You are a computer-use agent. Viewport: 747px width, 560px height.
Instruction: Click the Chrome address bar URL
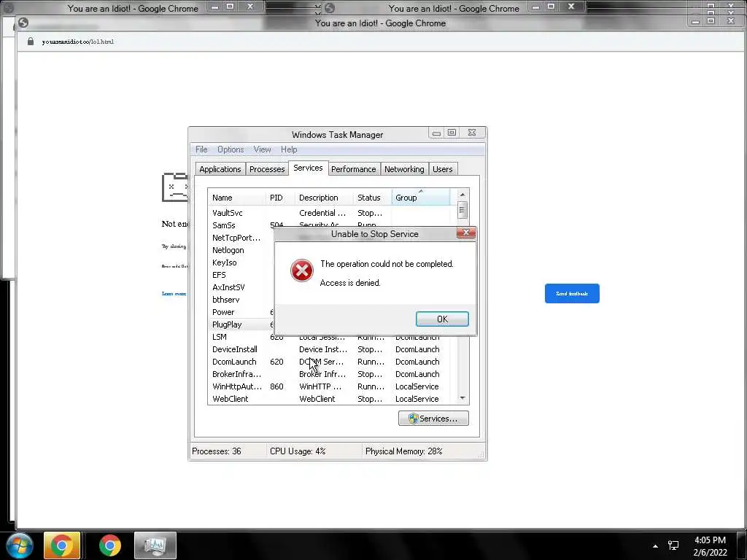77,42
